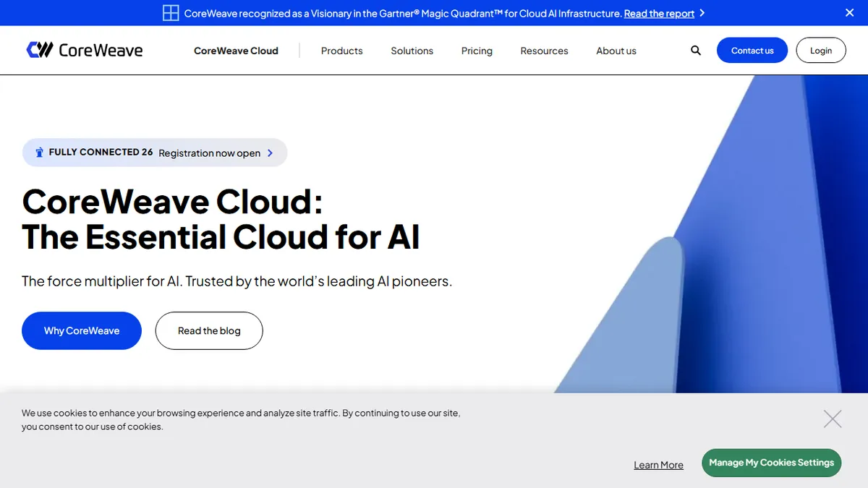This screenshot has width=868, height=488.
Task: Click the 'force multiplier for AI' tagline
Action: (237, 281)
